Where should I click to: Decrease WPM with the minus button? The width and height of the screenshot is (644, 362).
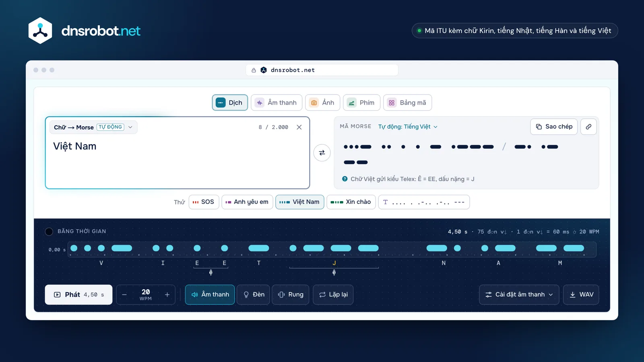click(x=124, y=295)
